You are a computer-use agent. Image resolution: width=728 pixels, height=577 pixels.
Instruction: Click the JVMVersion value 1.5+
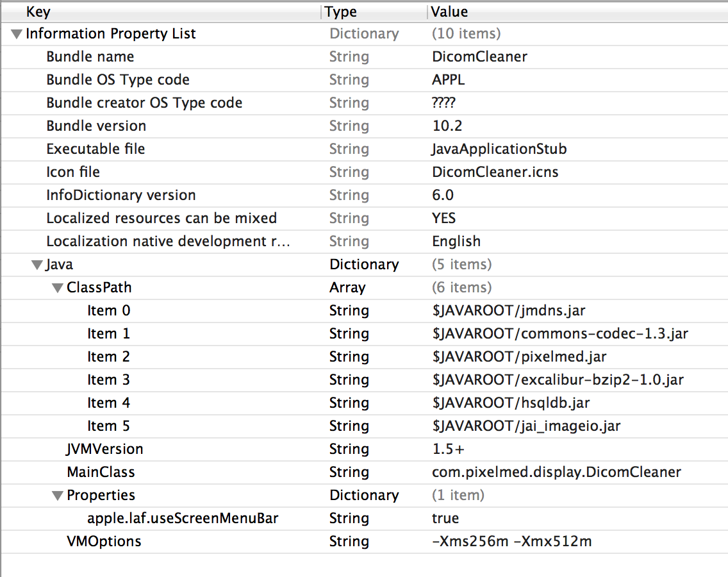(x=448, y=449)
